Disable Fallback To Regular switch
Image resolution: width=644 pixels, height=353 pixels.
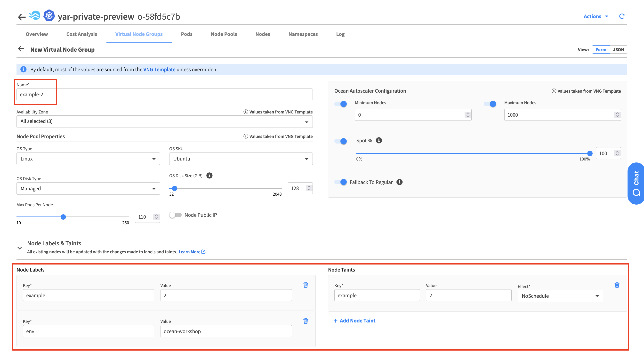point(341,182)
